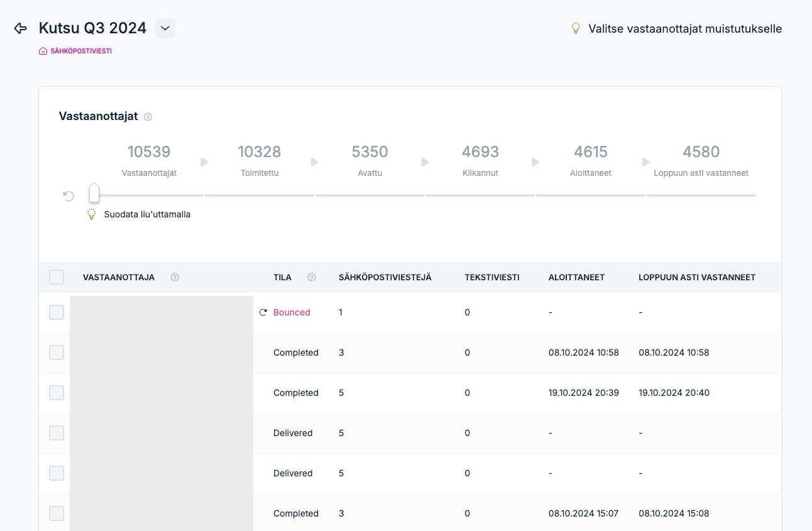Click the lightbulb icon beside Suodata liu'uttamalla

pyautogui.click(x=92, y=214)
